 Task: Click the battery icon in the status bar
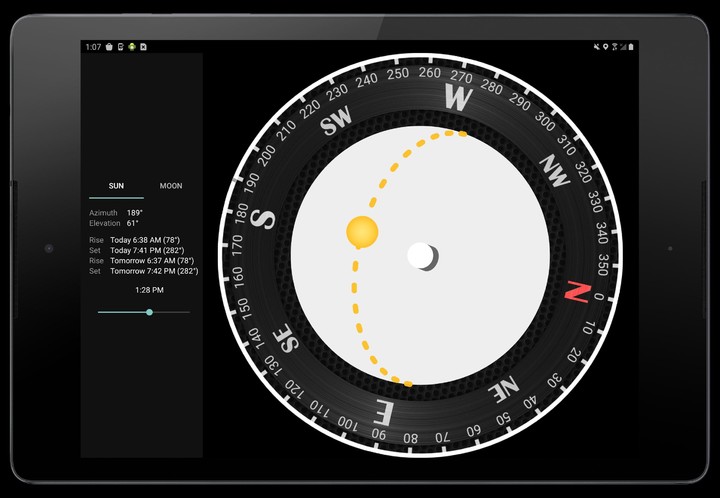click(631, 47)
